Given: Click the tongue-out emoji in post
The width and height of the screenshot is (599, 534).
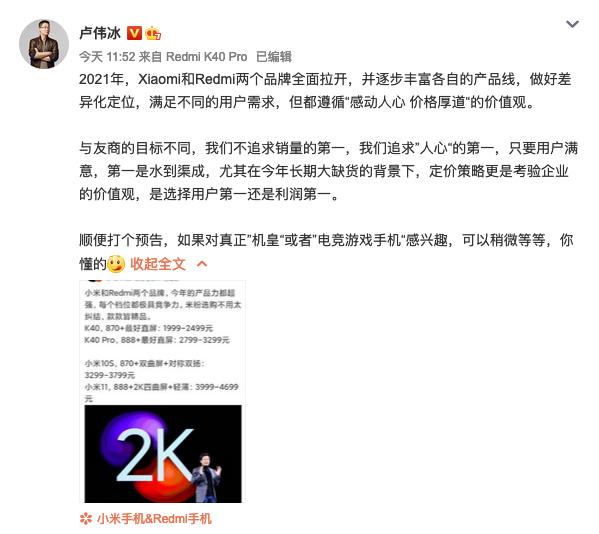Looking at the screenshot, I should point(116,264).
